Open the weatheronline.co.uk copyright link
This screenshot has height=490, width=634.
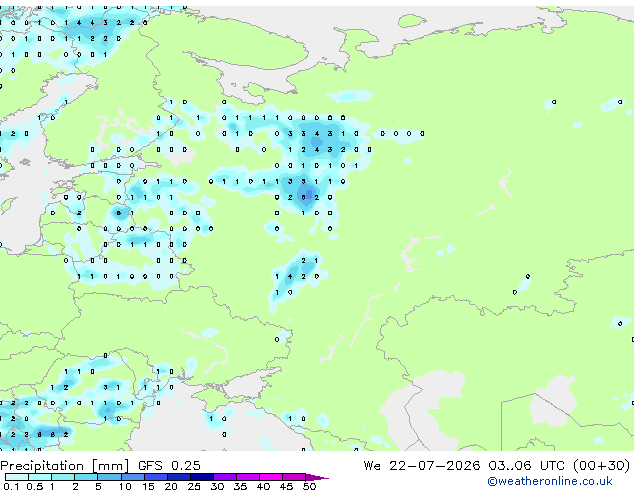[x=549, y=481]
